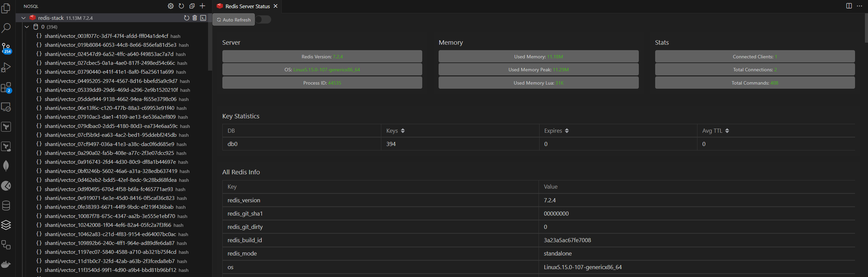Open the Search view in activity bar
This screenshot has width=868, height=277.
pyautogui.click(x=6, y=28)
